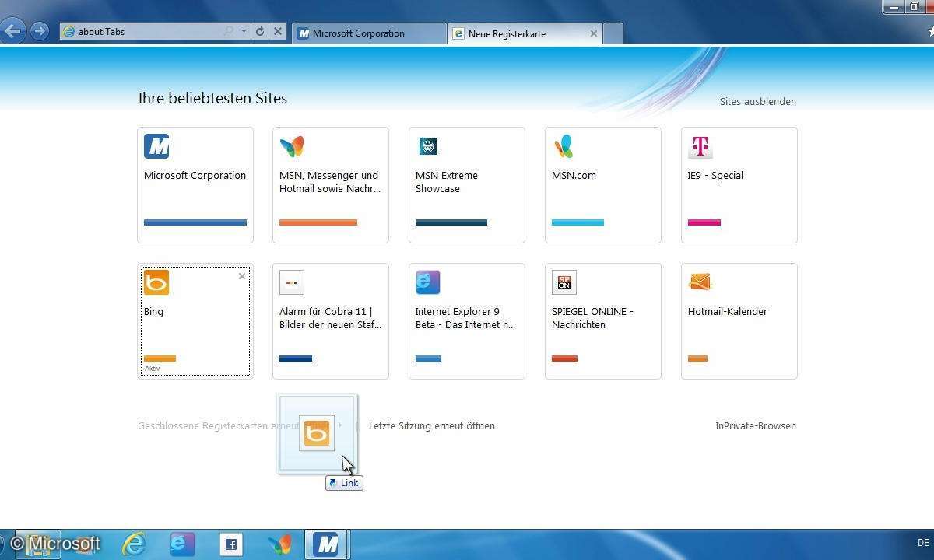This screenshot has width=934, height=560.
Task: Open Internet Explorer from the taskbar
Action: click(x=135, y=544)
